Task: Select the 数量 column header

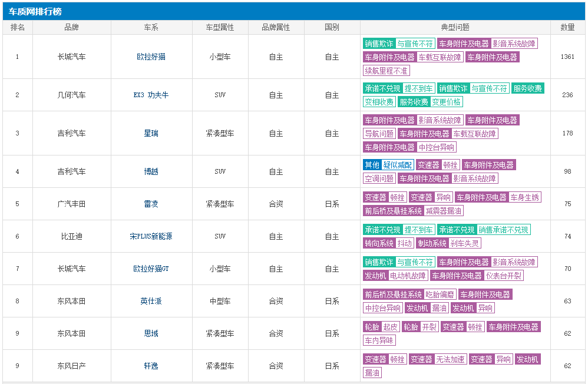Action: point(568,27)
